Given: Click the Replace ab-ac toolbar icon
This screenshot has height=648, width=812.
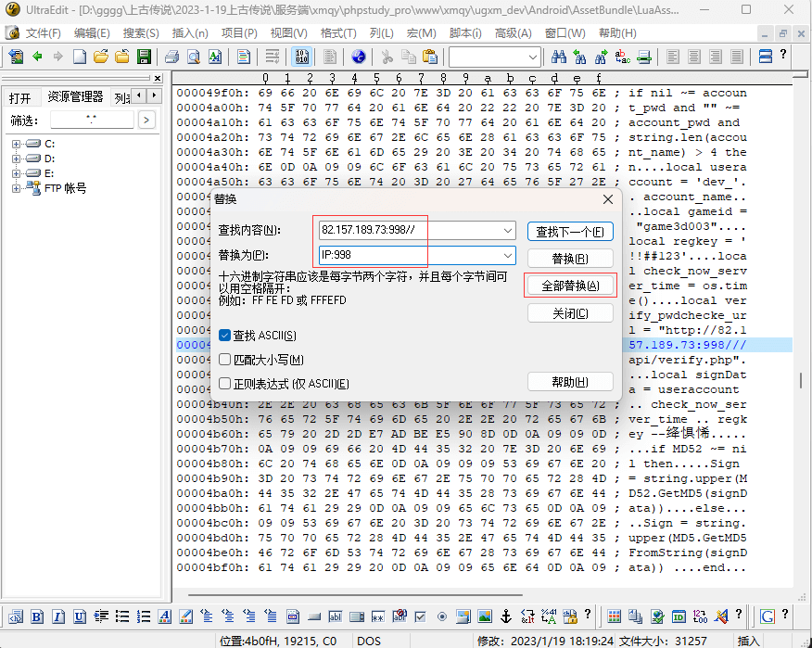Looking at the screenshot, I should [x=622, y=57].
